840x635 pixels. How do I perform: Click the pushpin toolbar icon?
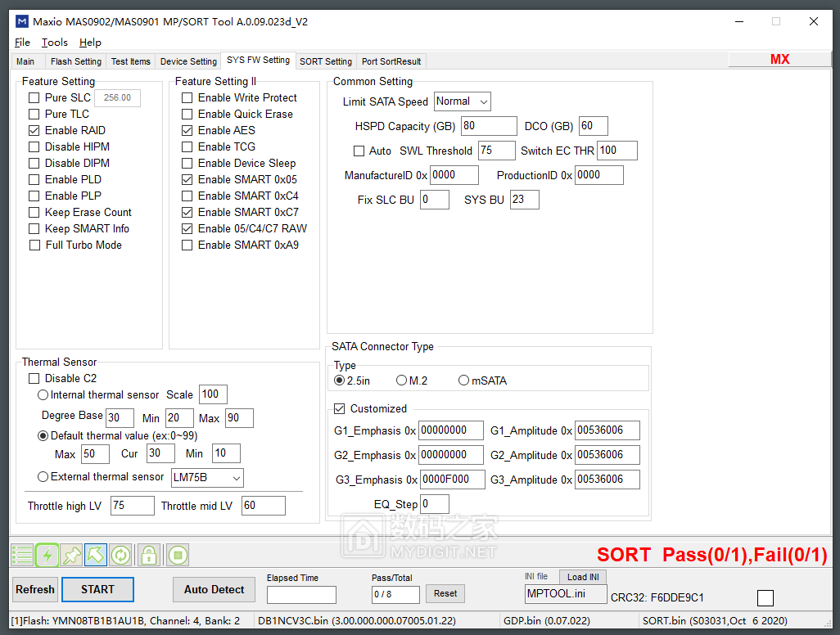click(x=71, y=555)
